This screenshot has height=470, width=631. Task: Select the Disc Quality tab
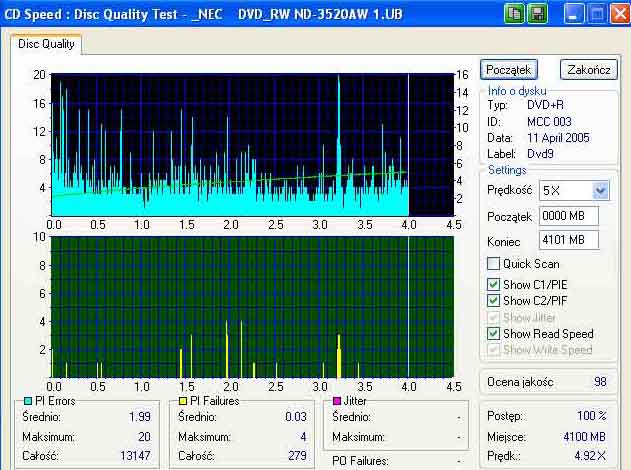[46, 44]
